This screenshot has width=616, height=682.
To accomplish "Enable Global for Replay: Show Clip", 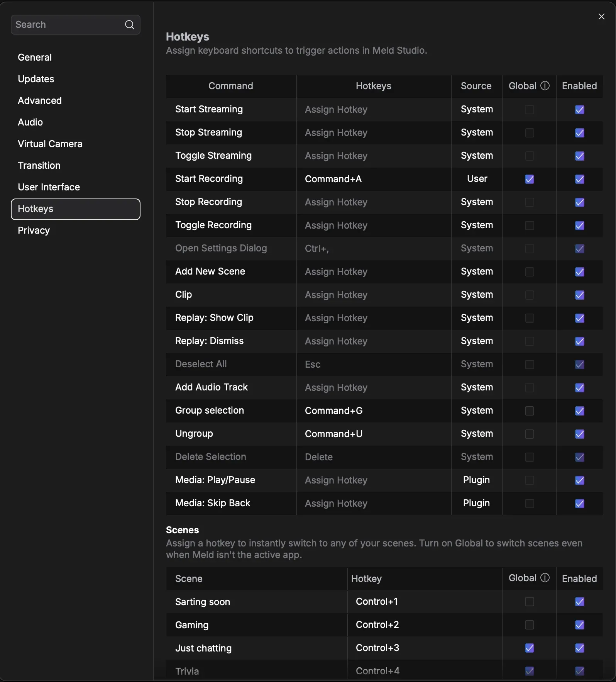I will pos(530,318).
